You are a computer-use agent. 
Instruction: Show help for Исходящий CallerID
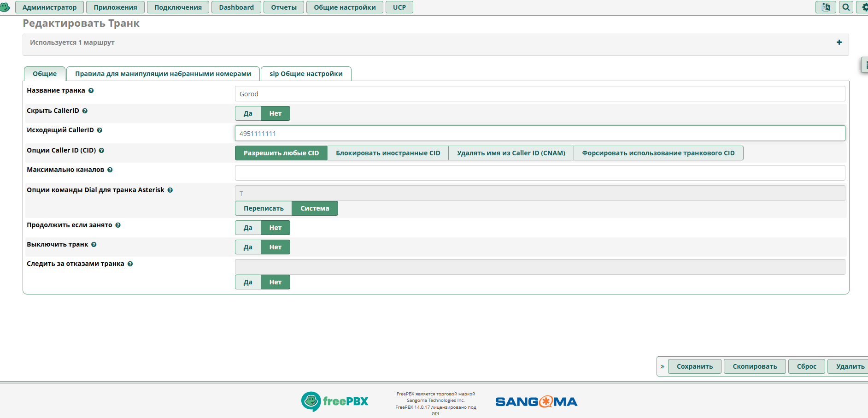100,130
